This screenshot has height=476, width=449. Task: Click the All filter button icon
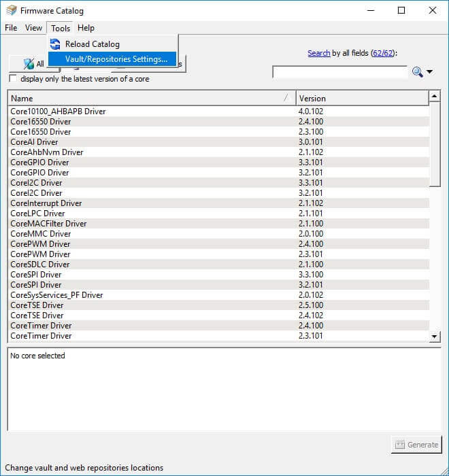[x=29, y=64]
